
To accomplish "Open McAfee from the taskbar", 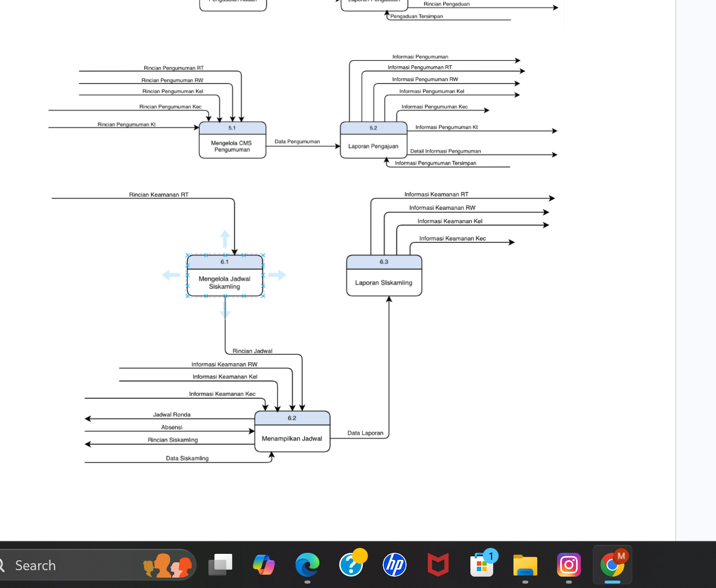I will click(x=438, y=565).
